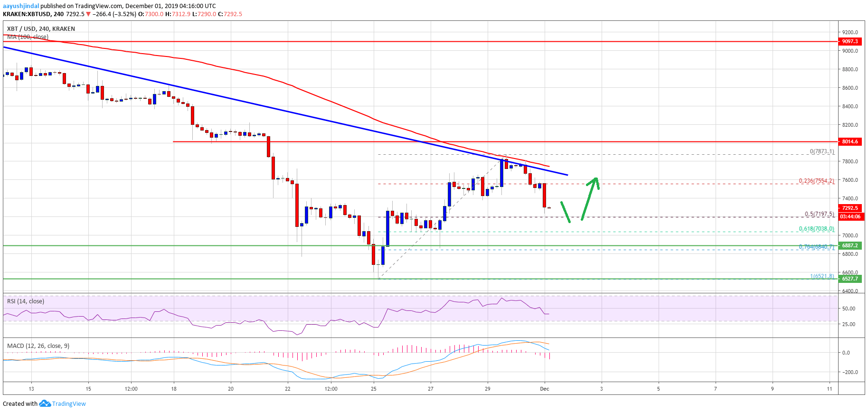Select the 6887.2 green price label
The height and width of the screenshot is (412, 868).
pos(850,246)
